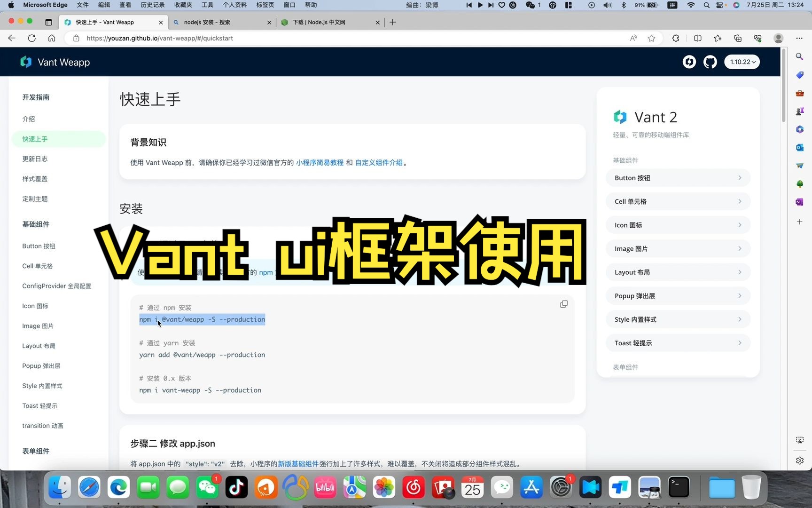
Task: Toggle split screen view icon
Action: (698, 38)
